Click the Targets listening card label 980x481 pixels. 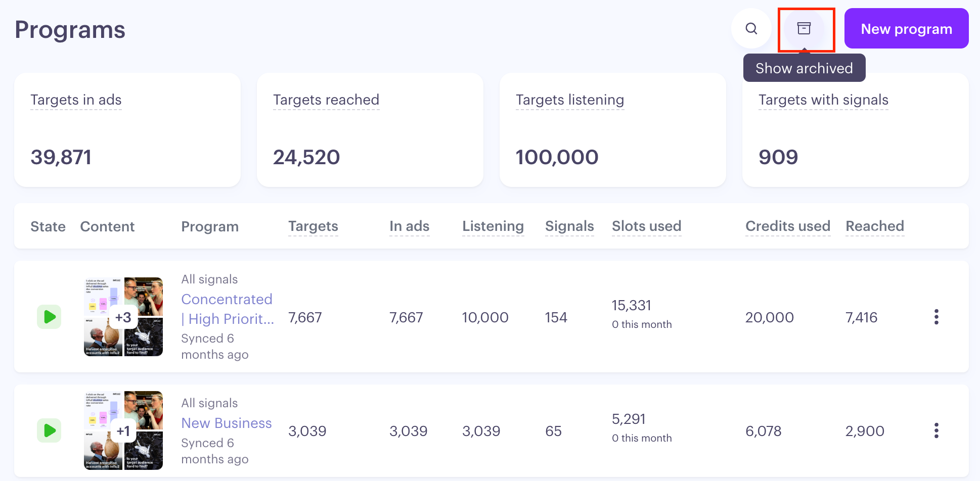pyautogui.click(x=570, y=100)
